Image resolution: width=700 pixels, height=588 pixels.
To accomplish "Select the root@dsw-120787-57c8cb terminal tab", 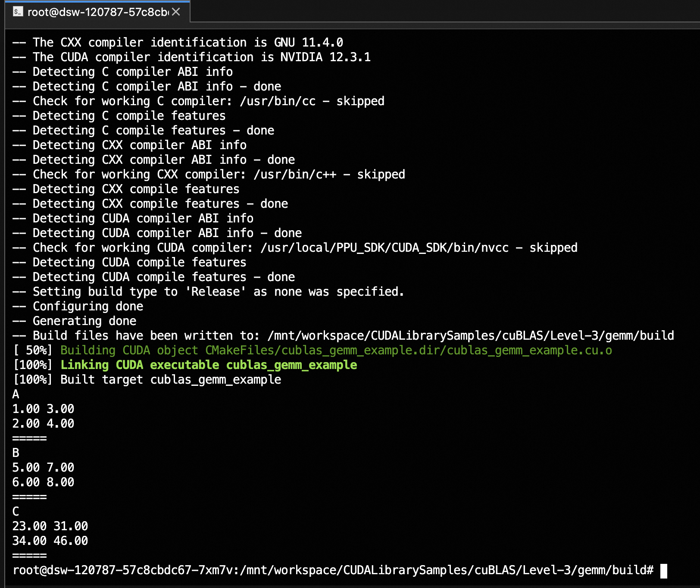I will 97,12.
